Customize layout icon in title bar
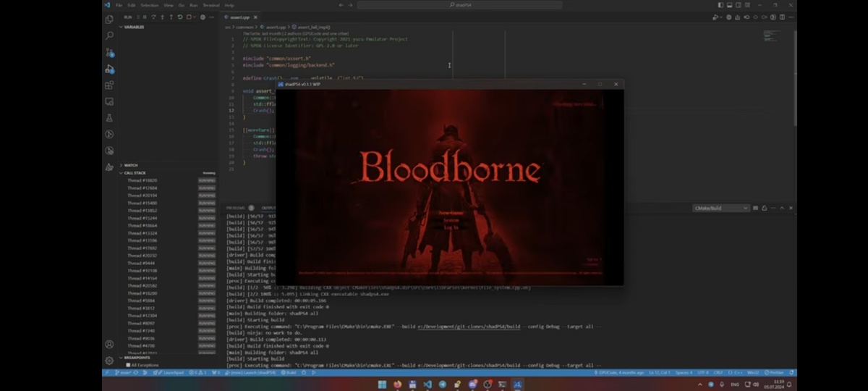 (747, 5)
